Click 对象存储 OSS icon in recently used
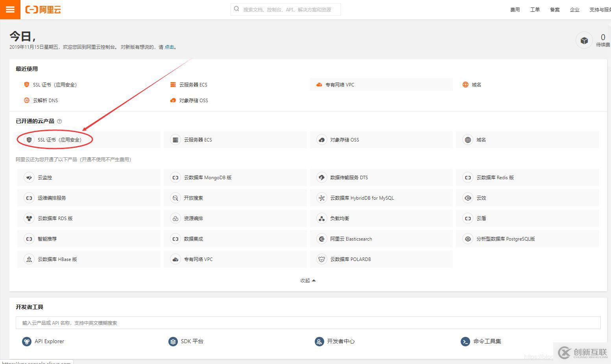Viewport: 611px width, 364px height. 173,100
